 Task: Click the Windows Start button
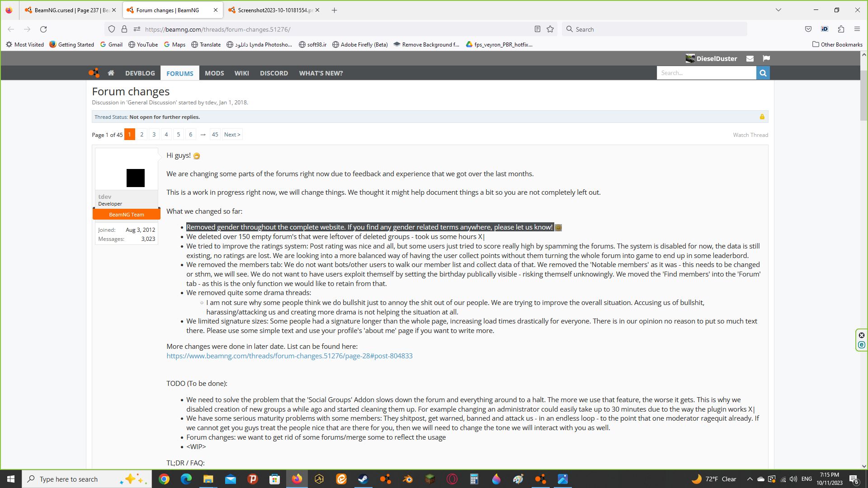(11, 479)
